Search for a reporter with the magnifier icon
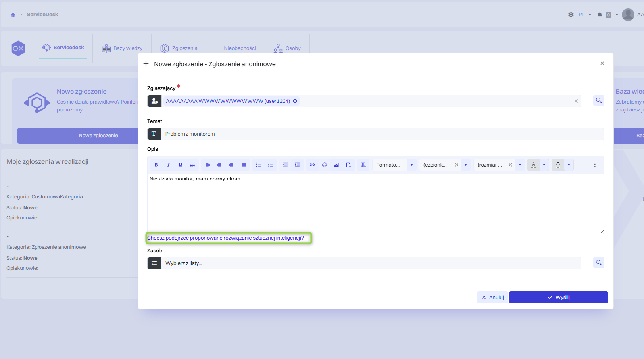This screenshot has width=644, height=359. (x=598, y=100)
